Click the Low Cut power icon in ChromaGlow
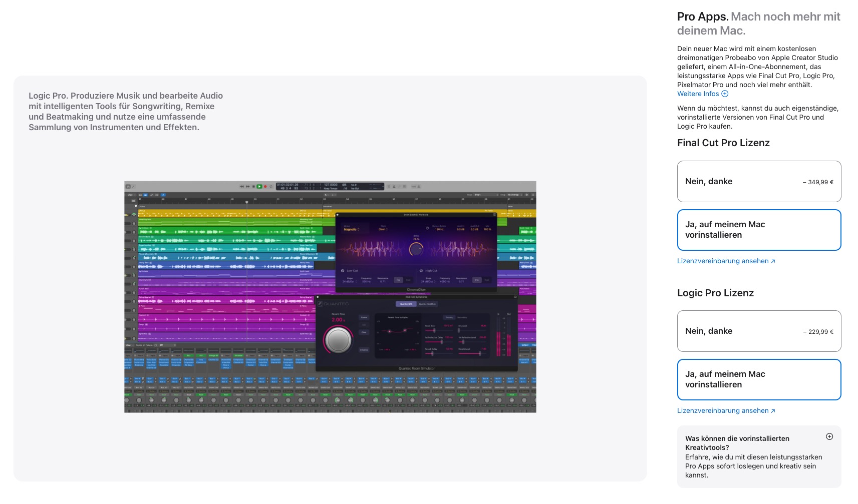858x504 pixels. pos(343,271)
